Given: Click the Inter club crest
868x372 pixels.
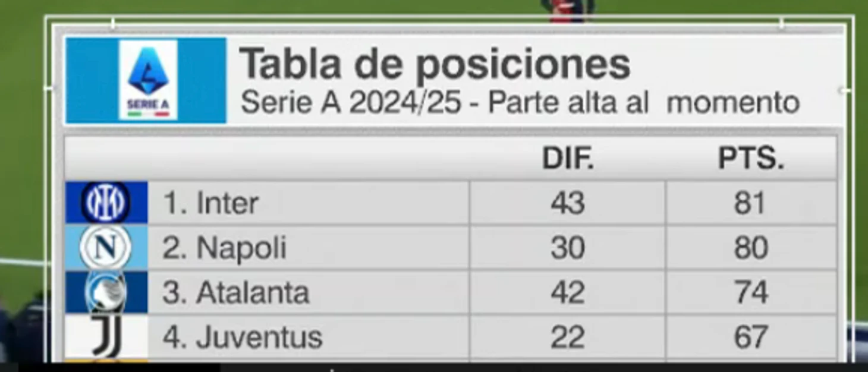Looking at the screenshot, I should [x=106, y=203].
